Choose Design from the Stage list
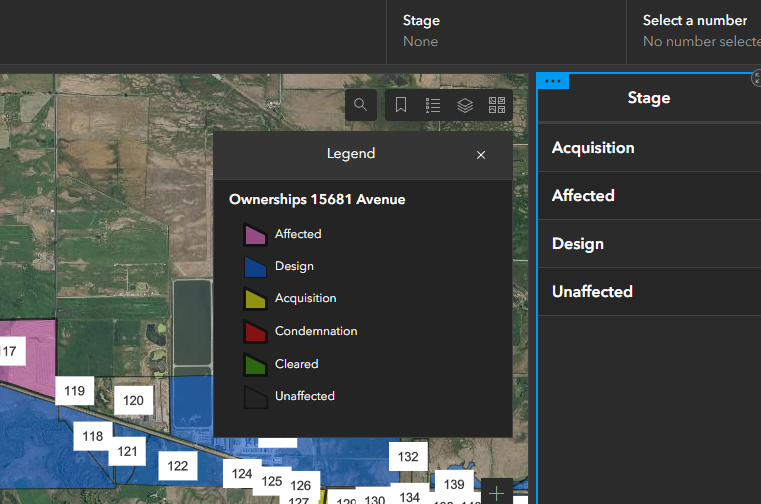Image resolution: width=761 pixels, height=504 pixels. pos(578,244)
